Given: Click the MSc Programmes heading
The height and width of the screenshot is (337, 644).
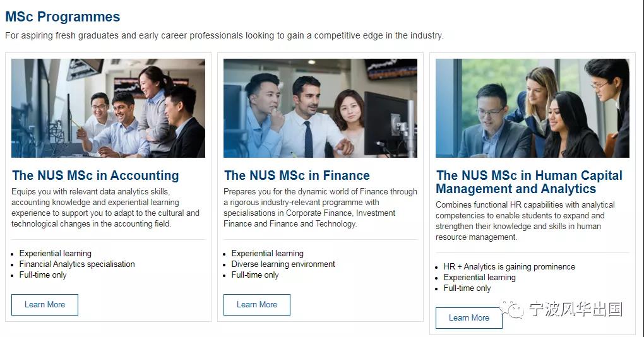Looking at the screenshot, I should tap(63, 17).
